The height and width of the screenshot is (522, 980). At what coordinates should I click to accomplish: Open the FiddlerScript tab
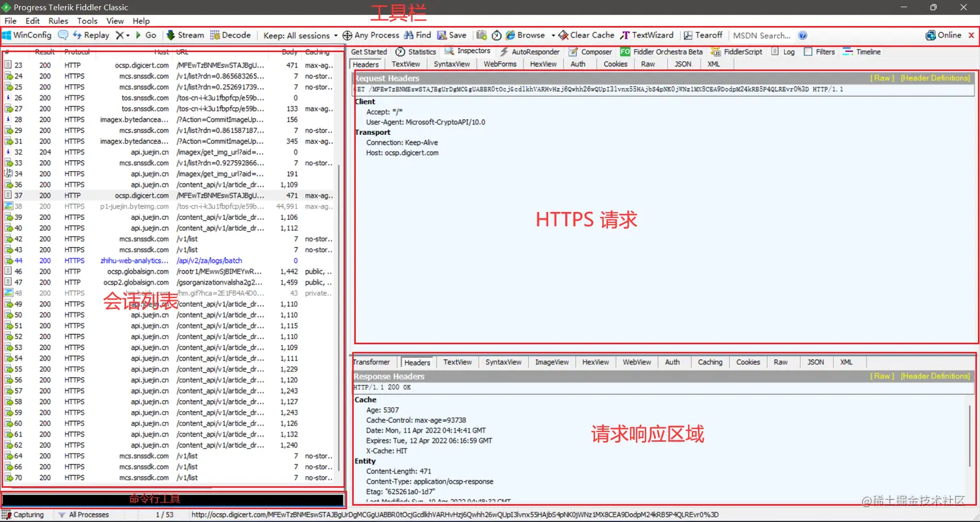pyautogui.click(x=736, y=52)
